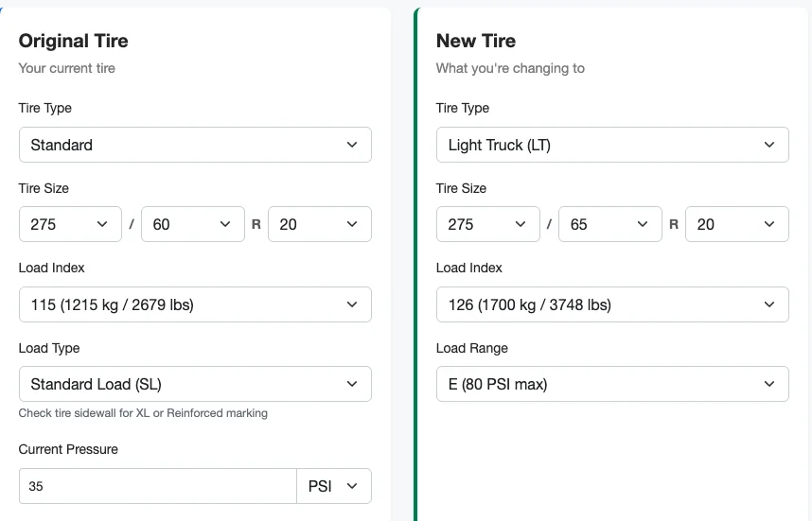
Task: Open the Standard Load (SL) load type dropdown
Action: coord(195,384)
